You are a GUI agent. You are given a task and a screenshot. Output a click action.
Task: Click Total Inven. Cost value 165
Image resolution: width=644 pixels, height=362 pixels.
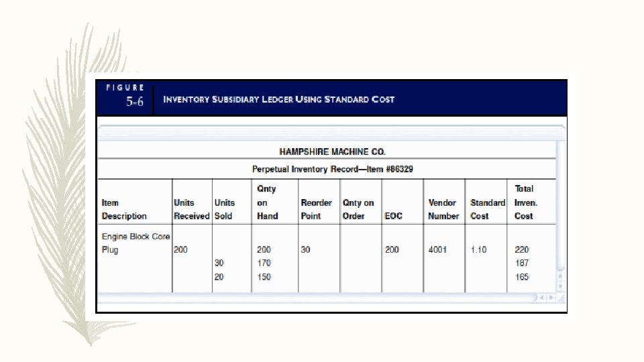point(522,277)
